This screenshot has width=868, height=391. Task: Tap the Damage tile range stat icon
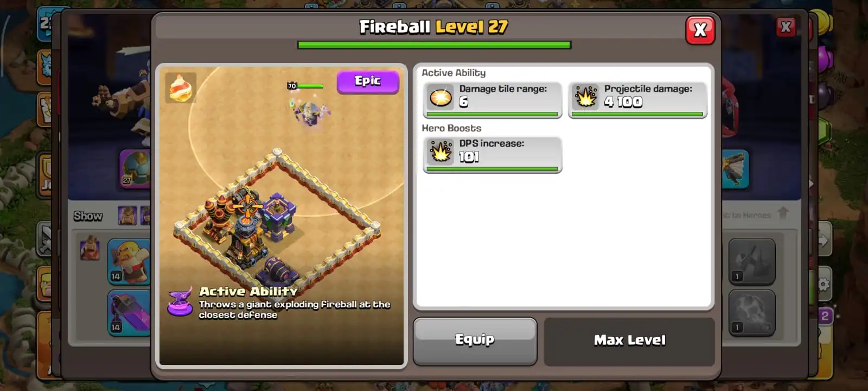point(441,98)
